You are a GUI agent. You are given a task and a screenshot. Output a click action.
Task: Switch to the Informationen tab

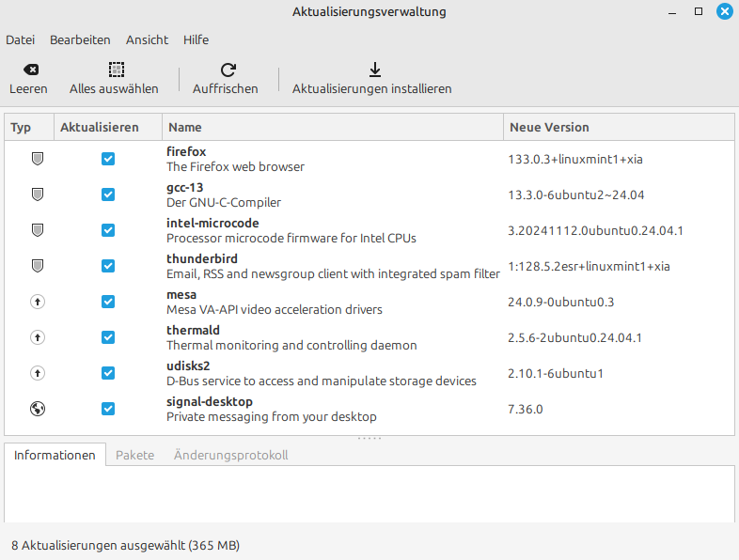click(x=55, y=455)
